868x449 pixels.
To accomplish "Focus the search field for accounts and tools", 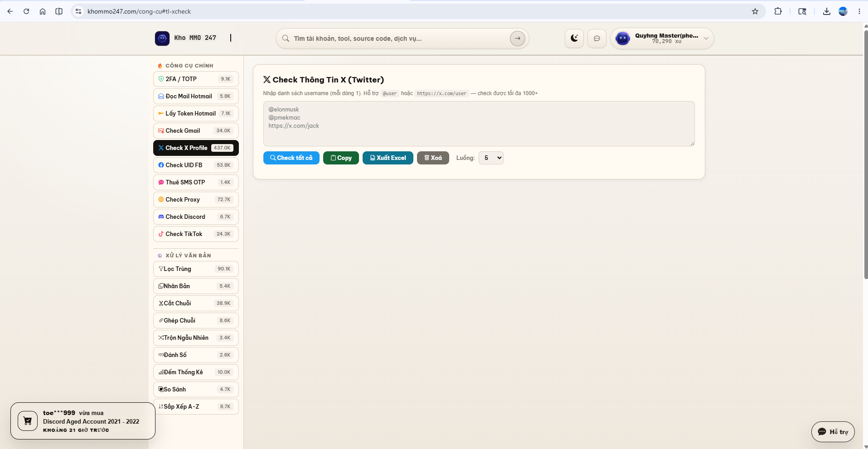I will [399, 39].
